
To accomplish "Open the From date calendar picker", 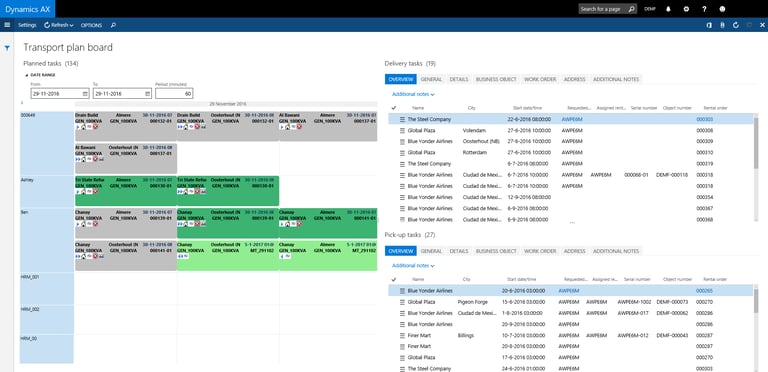I will [x=85, y=93].
